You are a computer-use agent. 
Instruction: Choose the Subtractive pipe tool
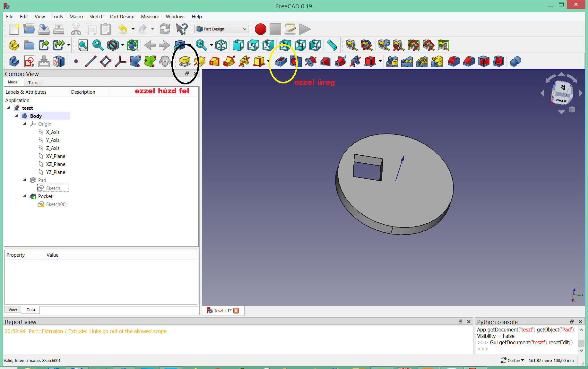coord(341,61)
